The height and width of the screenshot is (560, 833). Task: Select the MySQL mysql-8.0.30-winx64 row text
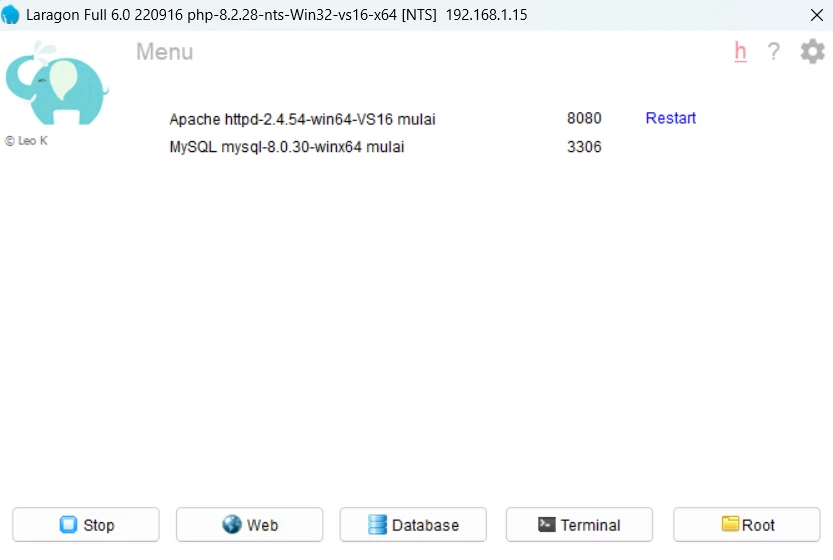(287, 147)
